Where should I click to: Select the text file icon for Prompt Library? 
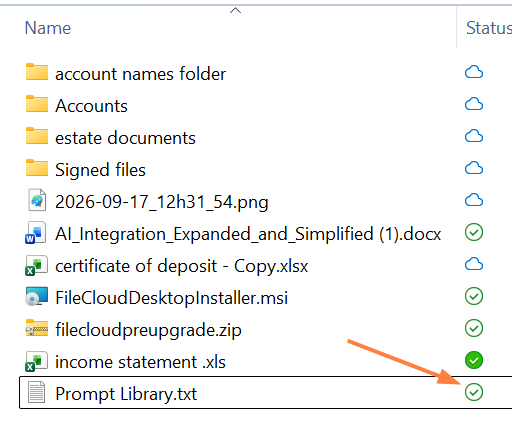36,392
